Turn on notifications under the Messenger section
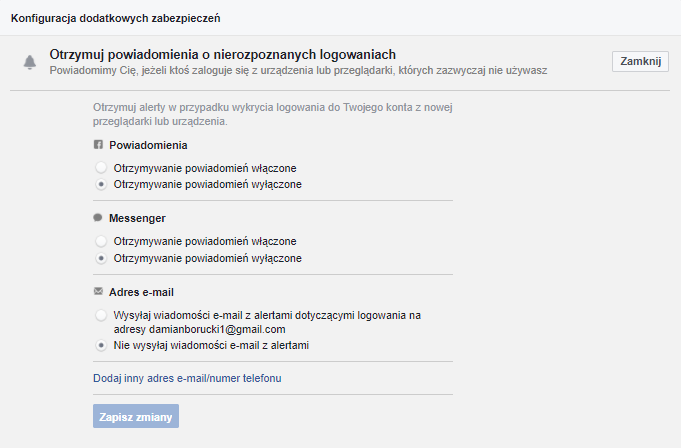681x448 pixels. coord(101,241)
